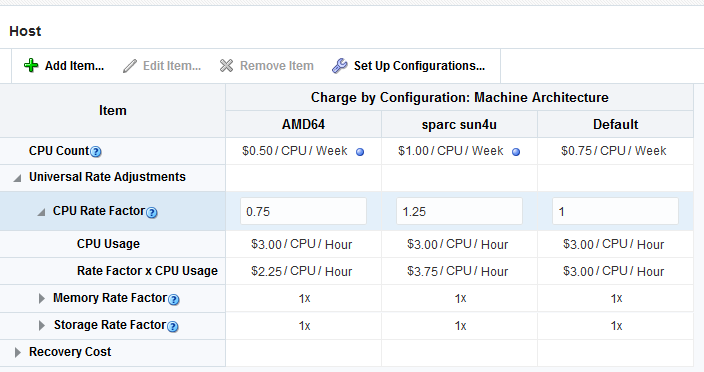Click the Edit Item... button label
Screen dimensions: 704x372
(x=172, y=66)
